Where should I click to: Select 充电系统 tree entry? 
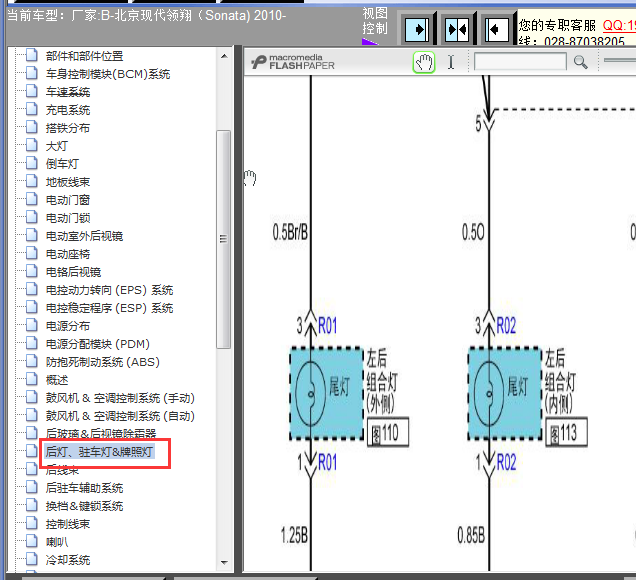point(68,110)
